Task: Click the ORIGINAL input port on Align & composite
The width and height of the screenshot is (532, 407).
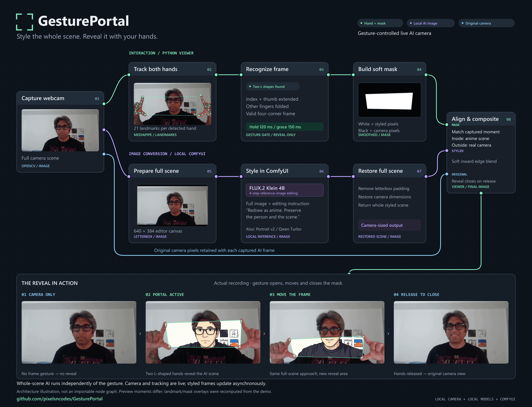Action: tap(447, 174)
